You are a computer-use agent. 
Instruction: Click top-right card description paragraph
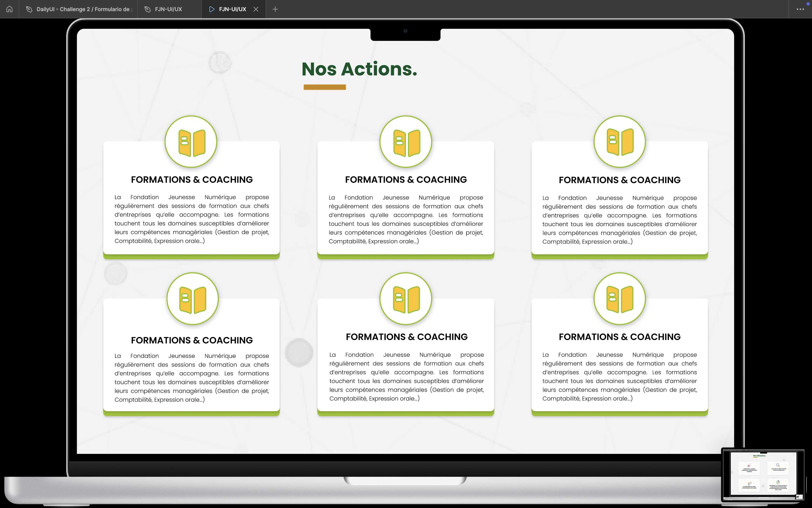(x=619, y=220)
